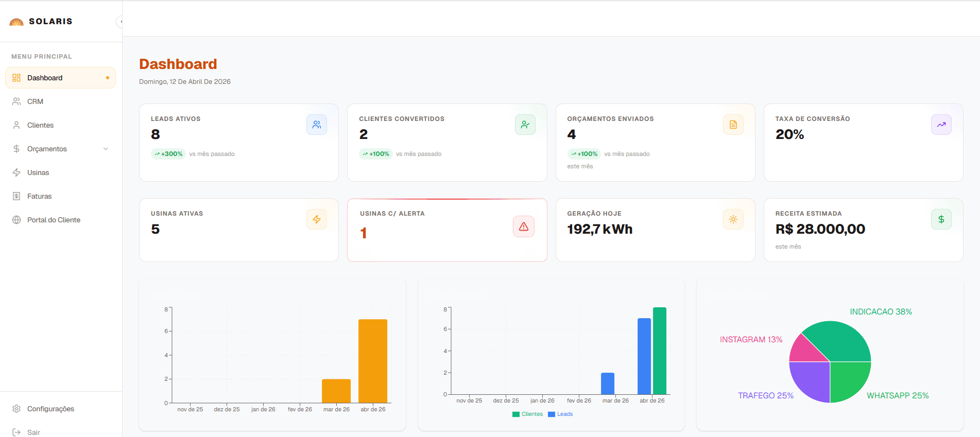Go to Clientes in sidebar
This screenshot has height=437, width=980.
point(60,125)
